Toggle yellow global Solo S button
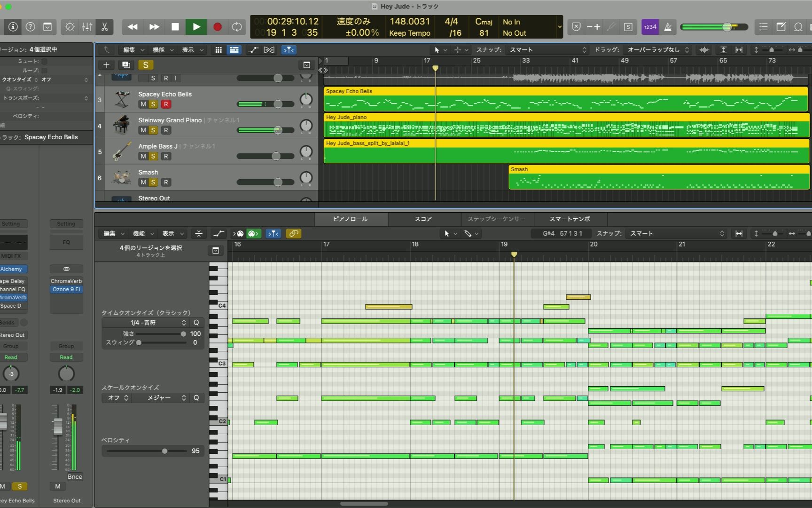This screenshot has height=508, width=812. pyautogui.click(x=146, y=65)
